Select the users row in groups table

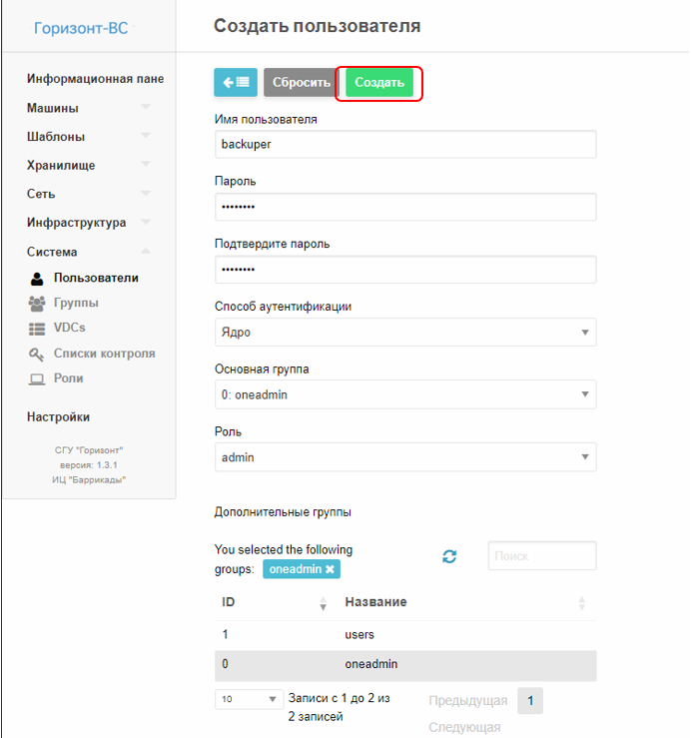(x=405, y=634)
